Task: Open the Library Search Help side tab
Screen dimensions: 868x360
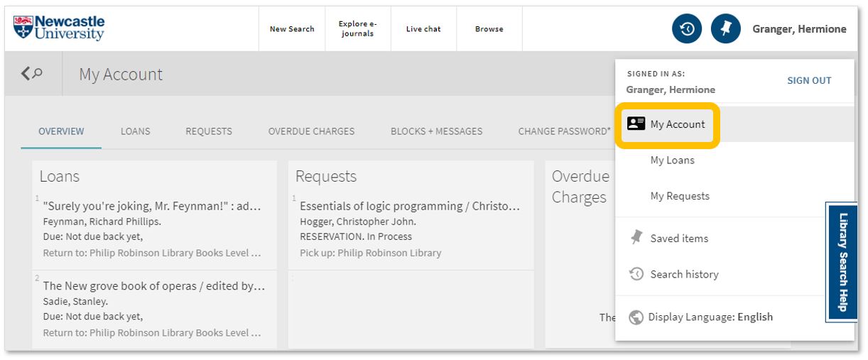Action: tap(842, 262)
